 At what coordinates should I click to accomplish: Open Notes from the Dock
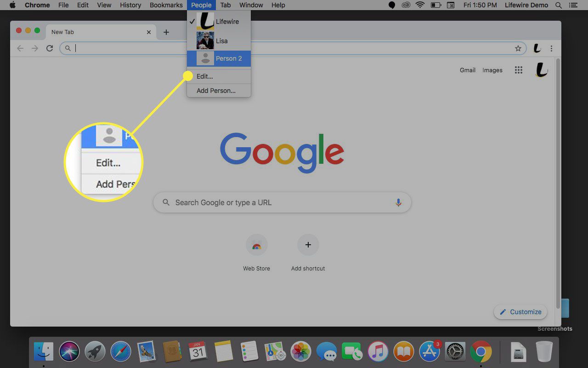tap(224, 352)
